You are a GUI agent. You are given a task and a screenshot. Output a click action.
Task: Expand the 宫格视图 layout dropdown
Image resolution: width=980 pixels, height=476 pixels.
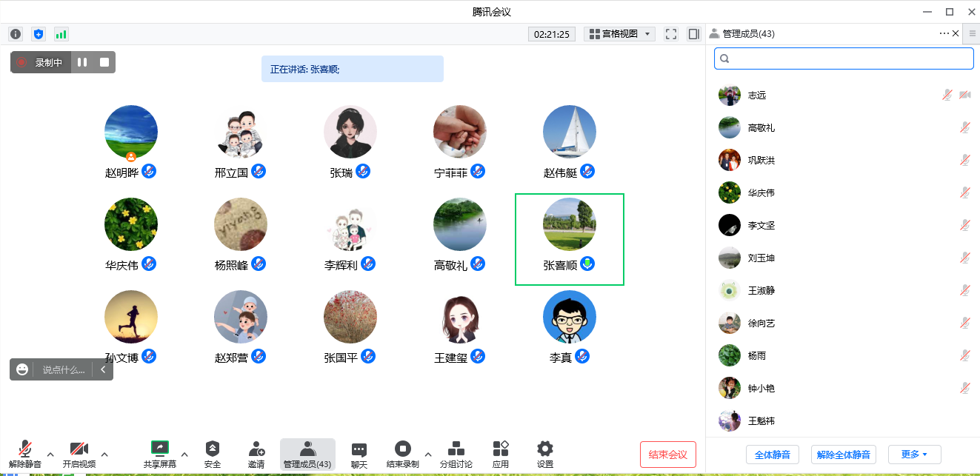[x=619, y=34]
